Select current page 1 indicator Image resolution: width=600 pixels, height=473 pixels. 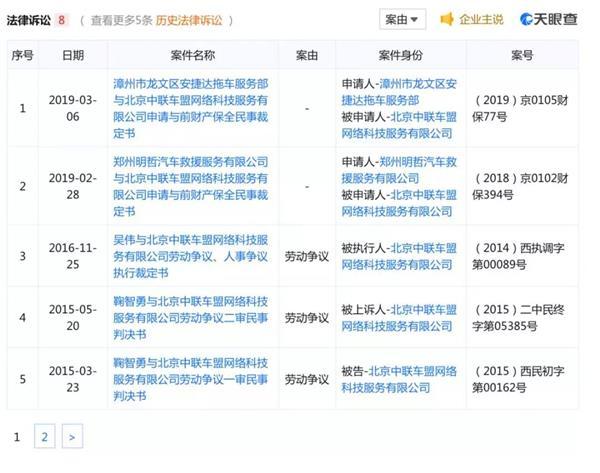click(x=16, y=437)
